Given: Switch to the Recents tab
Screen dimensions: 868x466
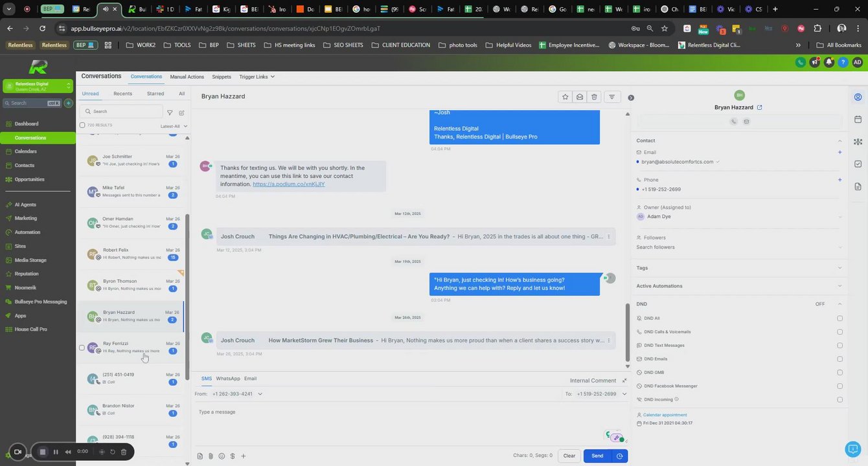Looking at the screenshot, I should (x=122, y=94).
